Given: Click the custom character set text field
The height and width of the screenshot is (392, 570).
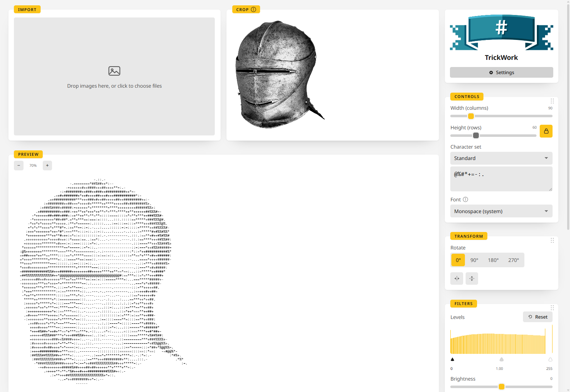Looking at the screenshot, I should point(502,179).
